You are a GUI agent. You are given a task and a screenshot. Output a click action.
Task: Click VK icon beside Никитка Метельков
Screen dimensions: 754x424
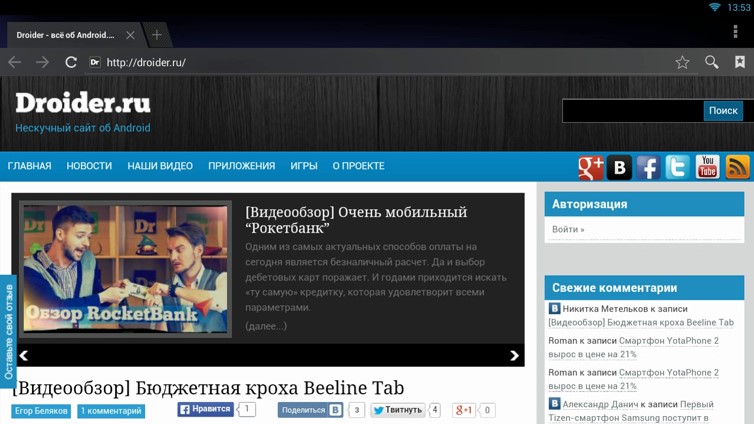[x=554, y=308]
